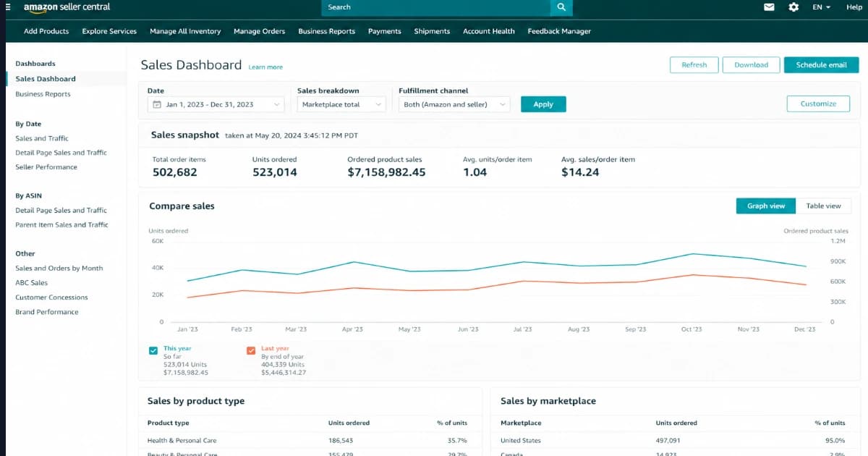Click in the Search field
Image resolution: width=868 pixels, height=456 pixels.
pyautogui.click(x=435, y=7)
